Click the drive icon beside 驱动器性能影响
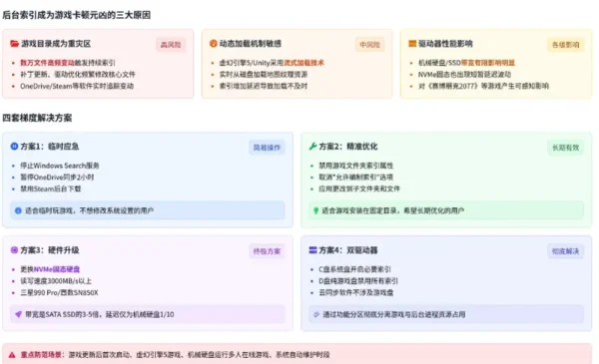 coord(412,44)
